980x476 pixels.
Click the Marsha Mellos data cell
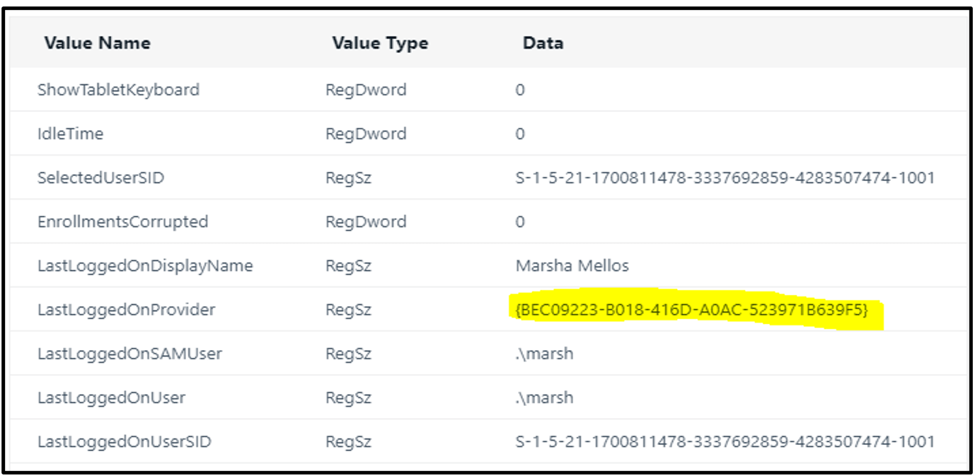[572, 266]
